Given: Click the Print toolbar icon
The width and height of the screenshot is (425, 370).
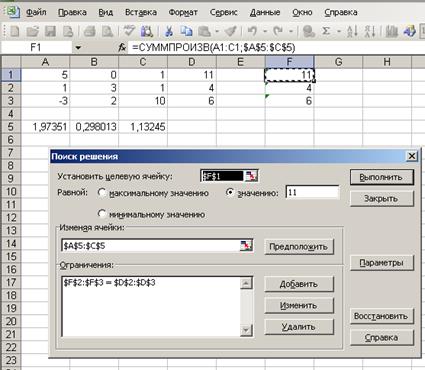Looking at the screenshot, I should pos(89,32).
